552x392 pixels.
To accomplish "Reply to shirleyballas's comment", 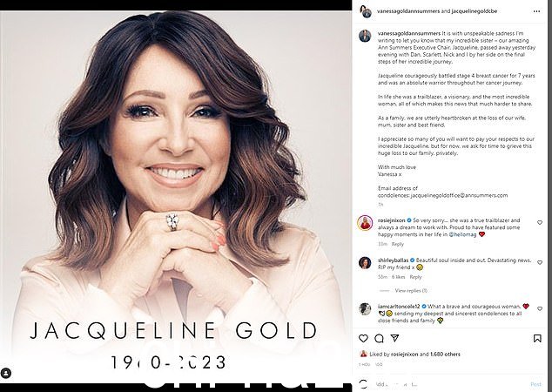I will [x=415, y=277].
